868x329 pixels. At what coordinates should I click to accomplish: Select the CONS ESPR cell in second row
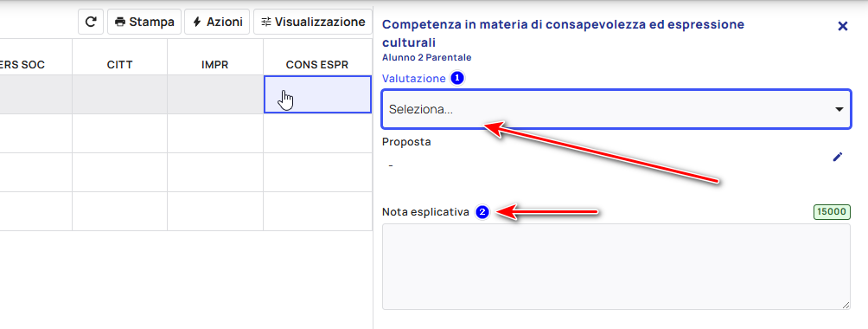317,133
